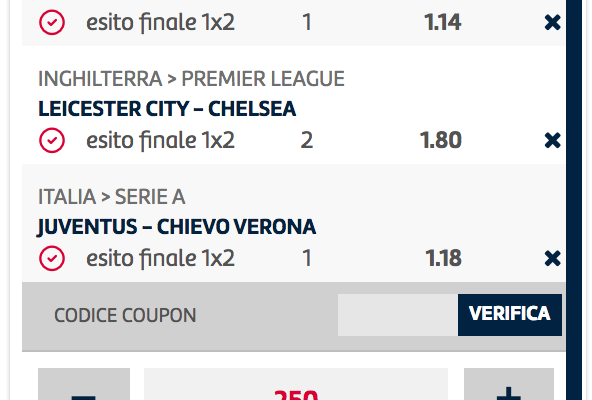
Task: Open the Juventus – Chievo Verona match title
Action: [176, 227]
